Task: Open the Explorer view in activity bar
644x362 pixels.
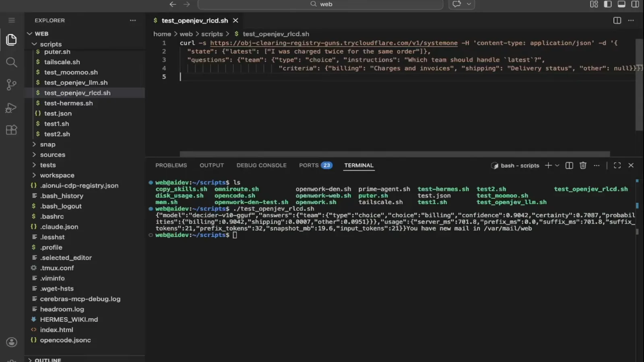Action: tap(11, 39)
